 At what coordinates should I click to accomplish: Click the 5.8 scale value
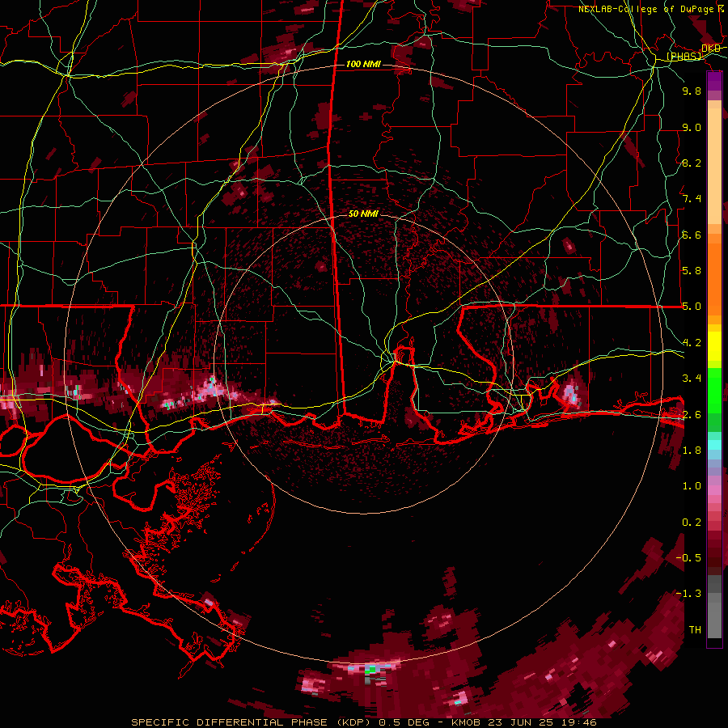[x=692, y=271]
